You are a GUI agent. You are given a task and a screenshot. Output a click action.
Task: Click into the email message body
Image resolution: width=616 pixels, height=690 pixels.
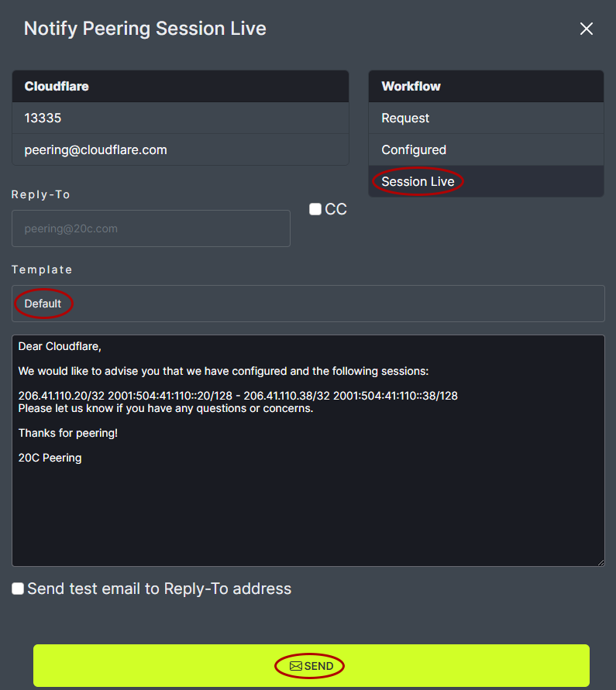(308, 503)
